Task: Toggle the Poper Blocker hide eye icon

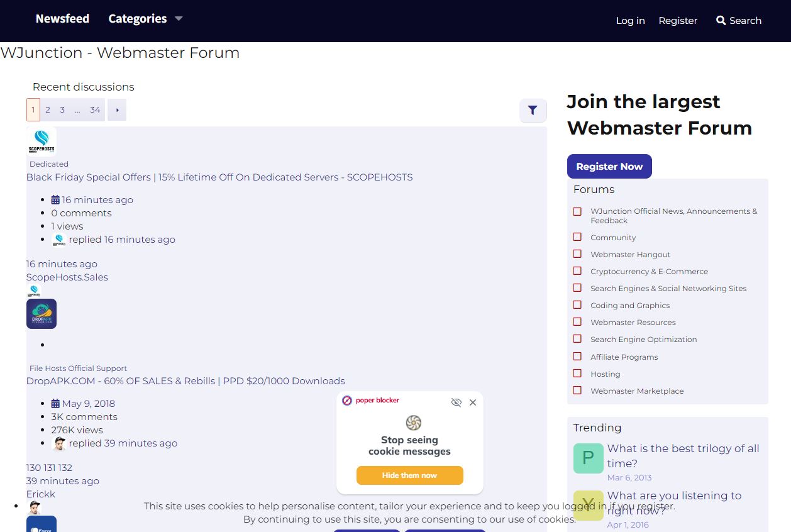Action: coord(456,402)
